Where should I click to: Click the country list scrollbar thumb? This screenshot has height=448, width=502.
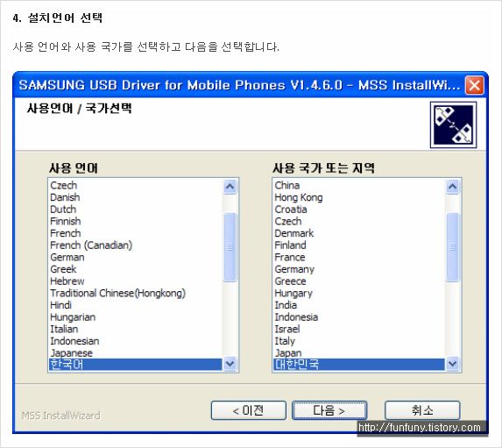click(x=452, y=247)
